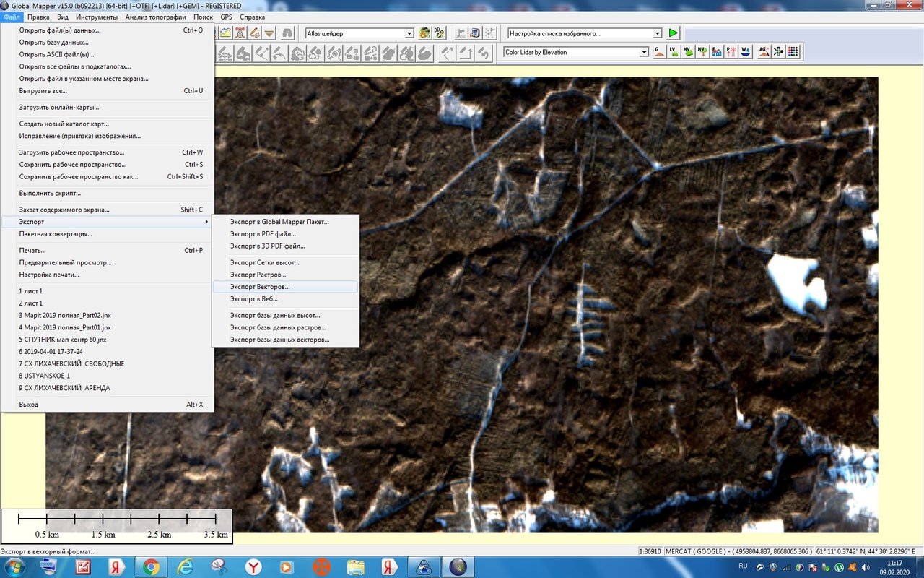The width and height of the screenshot is (924, 578).
Task: Click the Auto-classify Ground (AG) icon
Action: [764, 52]
